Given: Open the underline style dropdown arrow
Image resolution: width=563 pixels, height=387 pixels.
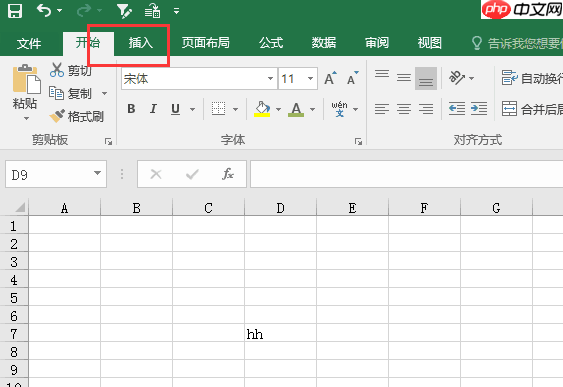Looking at the screenshot, I should tap(192, 109).
